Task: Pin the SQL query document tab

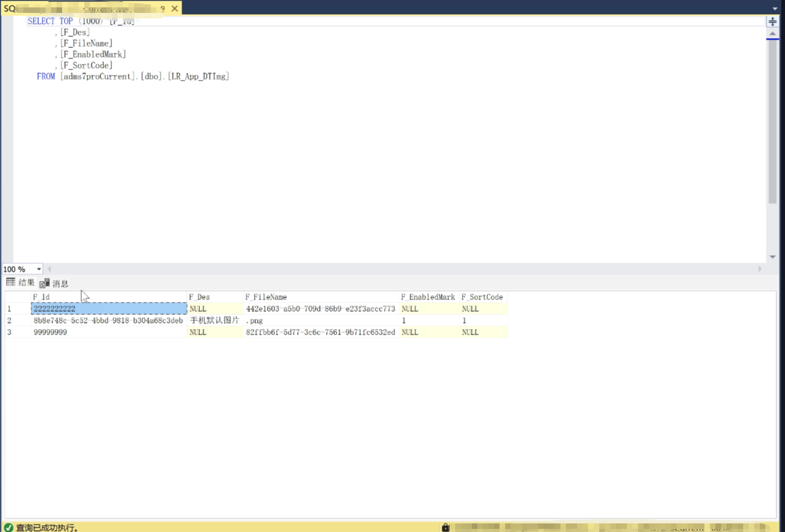Action: pyautogui.click(x=162, y=9)
